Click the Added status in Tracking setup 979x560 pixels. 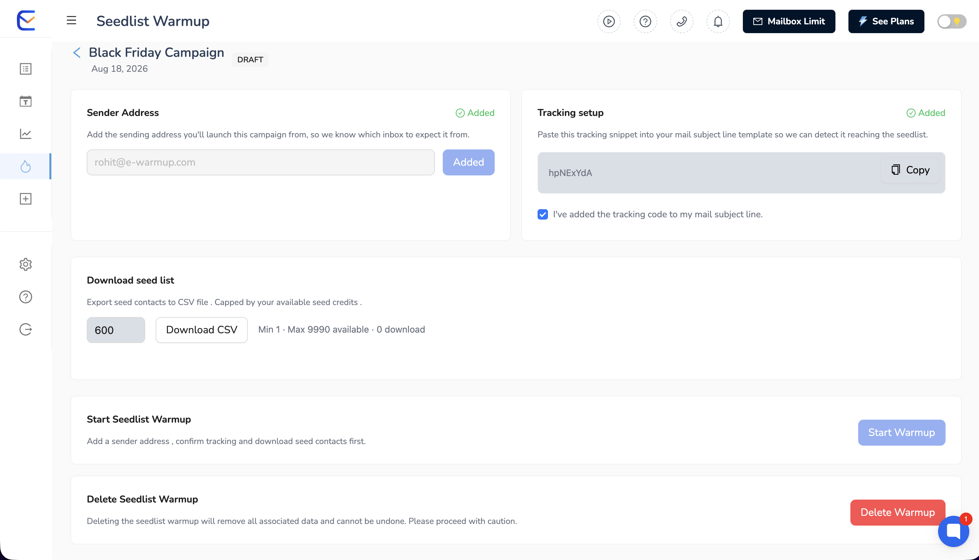click(926, 113)
